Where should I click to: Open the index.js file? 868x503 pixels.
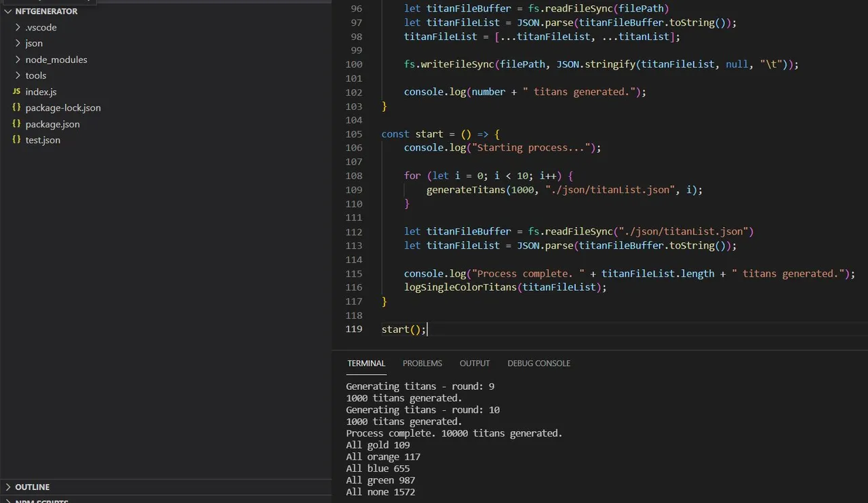(41, 92)
